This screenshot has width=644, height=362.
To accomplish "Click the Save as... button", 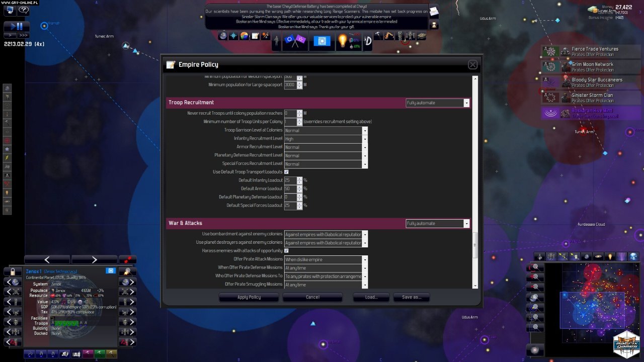I will pyautogui.click(x=411, y=297).
